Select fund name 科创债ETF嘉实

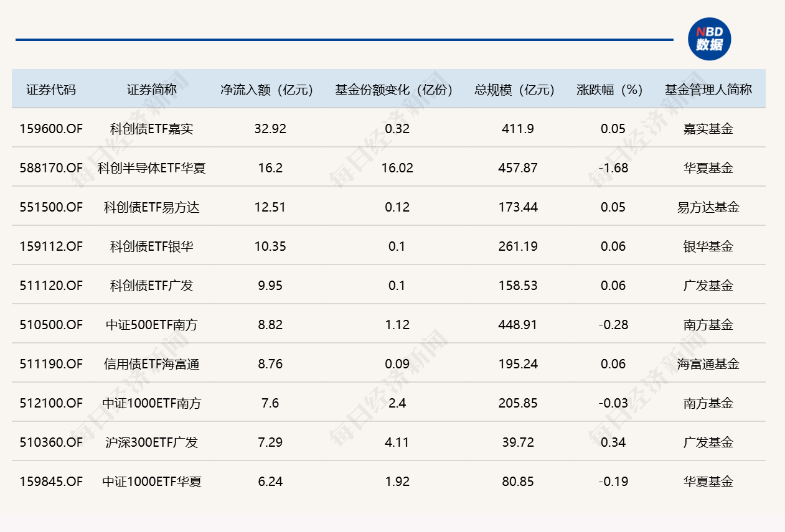152,129
